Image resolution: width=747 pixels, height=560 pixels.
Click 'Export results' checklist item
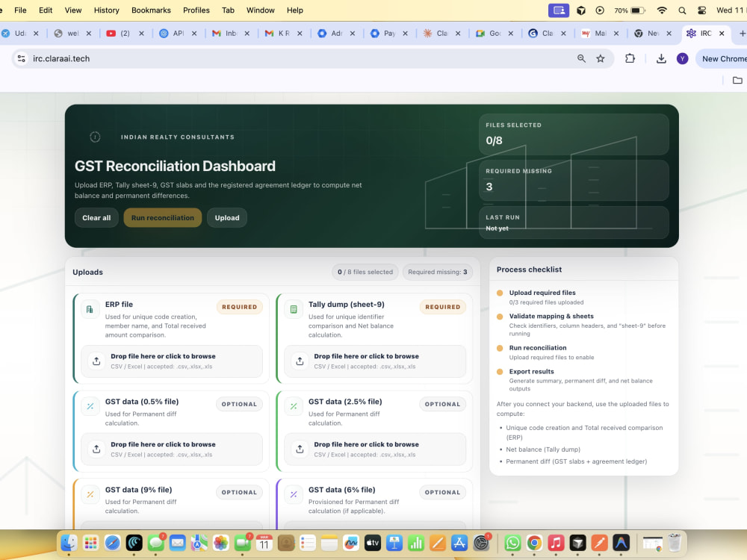pyautogui.click(x=531, y=371)
